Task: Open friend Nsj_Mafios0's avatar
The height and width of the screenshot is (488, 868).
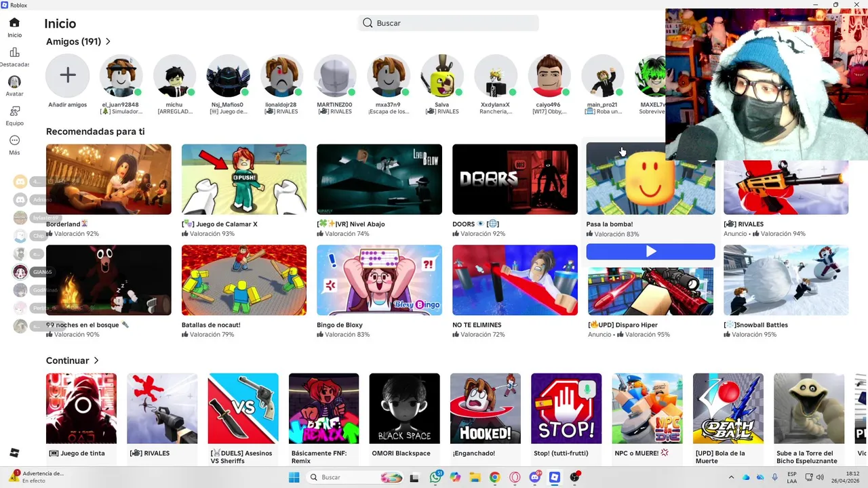Action: tap(228, 76)
